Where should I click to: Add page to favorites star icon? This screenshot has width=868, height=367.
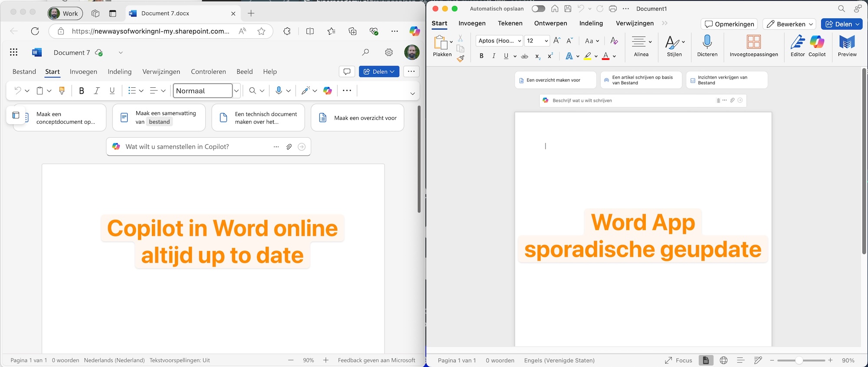coord(261,31)
